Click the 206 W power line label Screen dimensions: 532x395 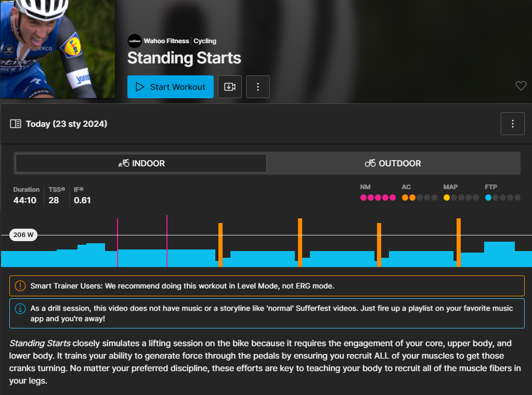[x=23, y=235]
